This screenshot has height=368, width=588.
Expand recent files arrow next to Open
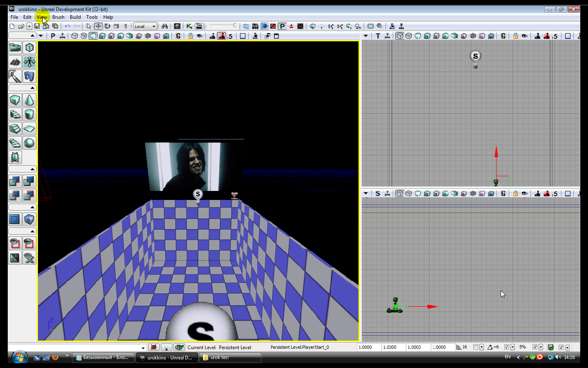click(x=29, y=26)
